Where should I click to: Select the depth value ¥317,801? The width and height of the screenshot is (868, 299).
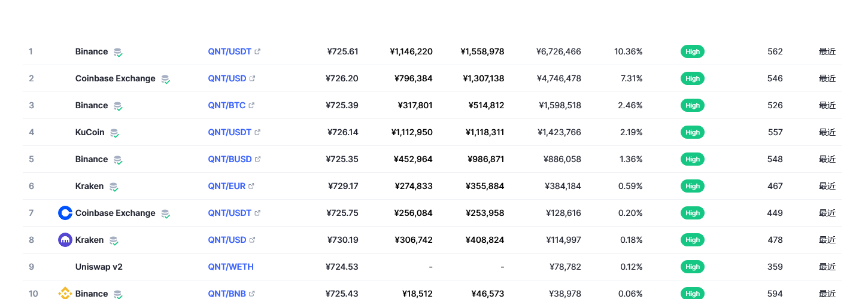[415, 105]
